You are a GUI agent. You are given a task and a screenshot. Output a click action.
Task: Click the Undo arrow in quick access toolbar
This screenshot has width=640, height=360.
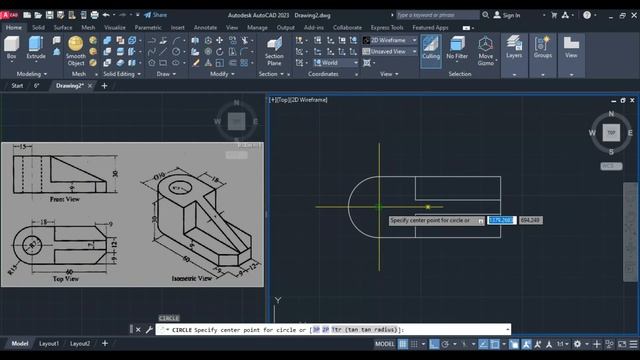coord(106,15)
